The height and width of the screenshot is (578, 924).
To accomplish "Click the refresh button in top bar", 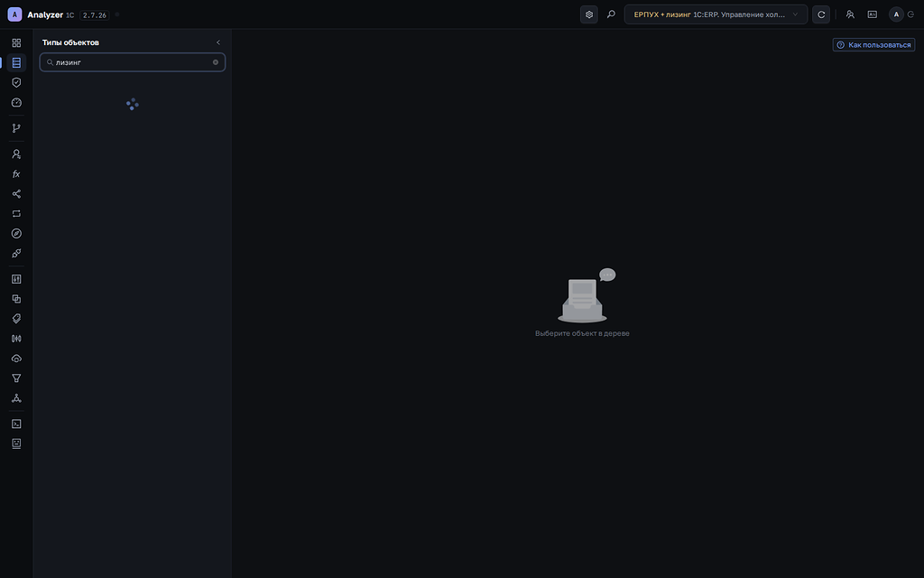I will coord(821,14).
